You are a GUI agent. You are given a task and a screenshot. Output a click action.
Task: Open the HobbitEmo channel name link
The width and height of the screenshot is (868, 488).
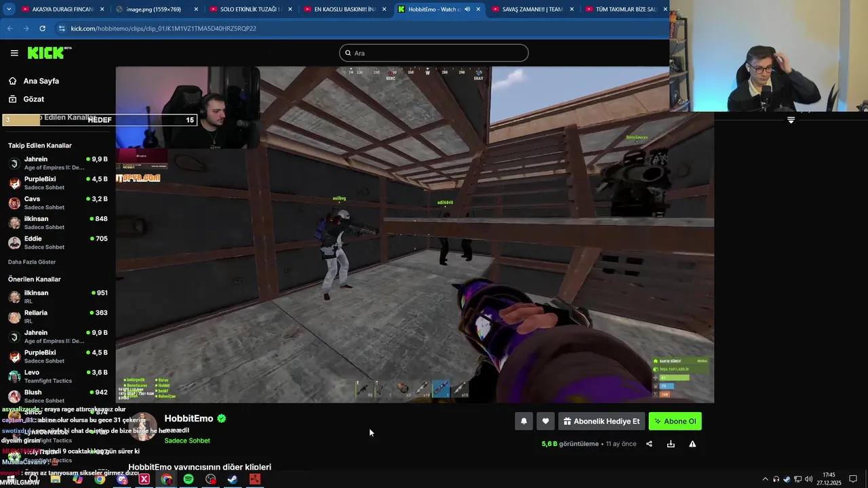(x=189, y=419)
